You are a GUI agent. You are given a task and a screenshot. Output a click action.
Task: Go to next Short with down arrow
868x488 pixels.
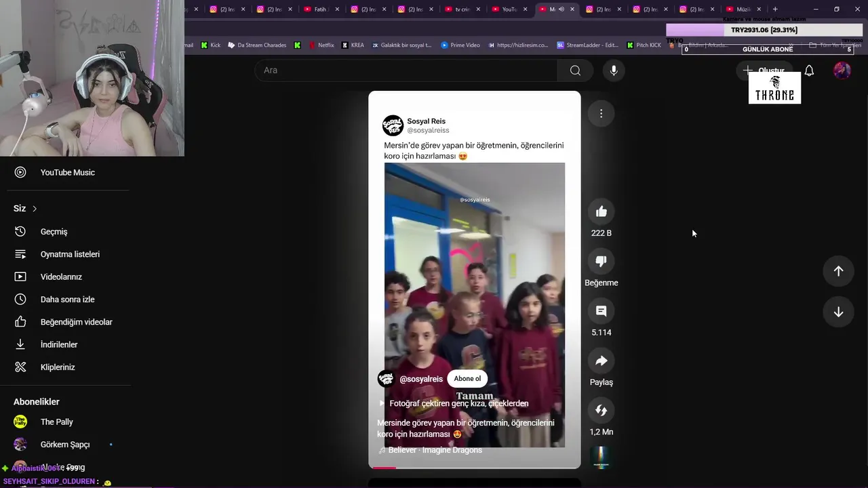coord(838,312)
